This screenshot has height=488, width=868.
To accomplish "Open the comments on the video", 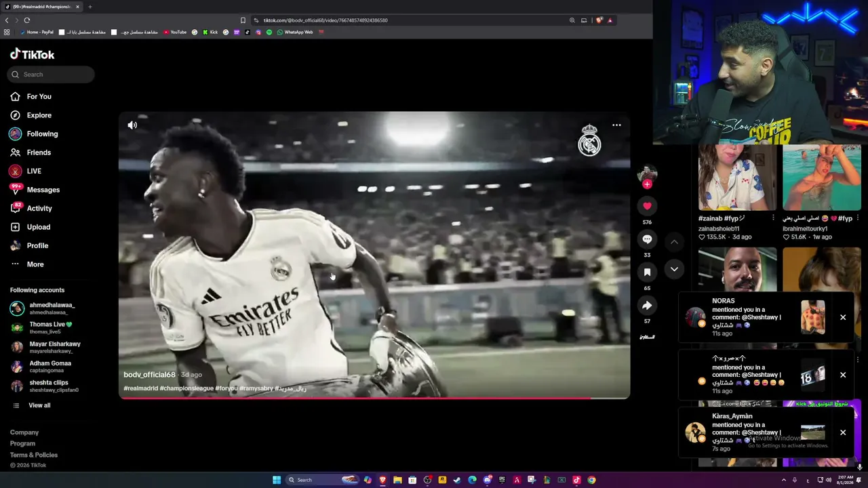I will [x=647, y=239].
